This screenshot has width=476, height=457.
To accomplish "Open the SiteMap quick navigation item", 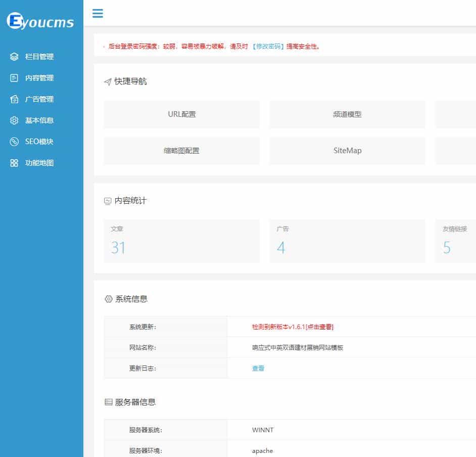I will tap(347, 150).
